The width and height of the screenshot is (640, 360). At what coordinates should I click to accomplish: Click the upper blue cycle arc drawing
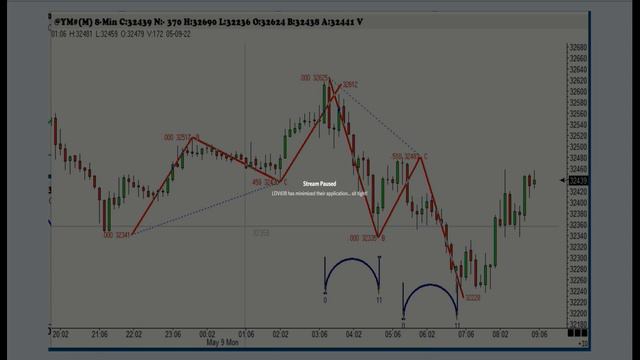click(x=352, y=275)
